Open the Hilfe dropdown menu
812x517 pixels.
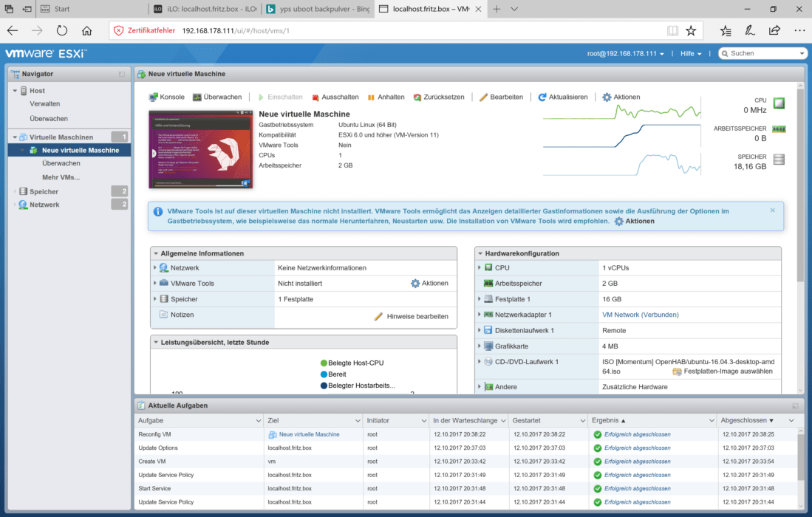coord(690,53)
